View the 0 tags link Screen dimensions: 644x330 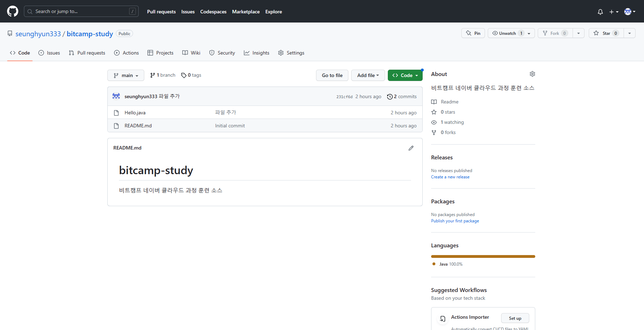(x=191, y=75)
